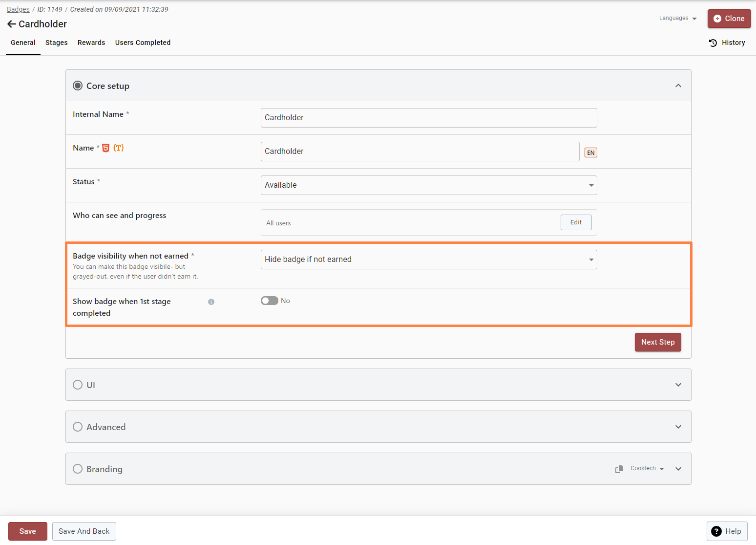
Task: Click the copy icon in Branding row
Action: (619, 469)
